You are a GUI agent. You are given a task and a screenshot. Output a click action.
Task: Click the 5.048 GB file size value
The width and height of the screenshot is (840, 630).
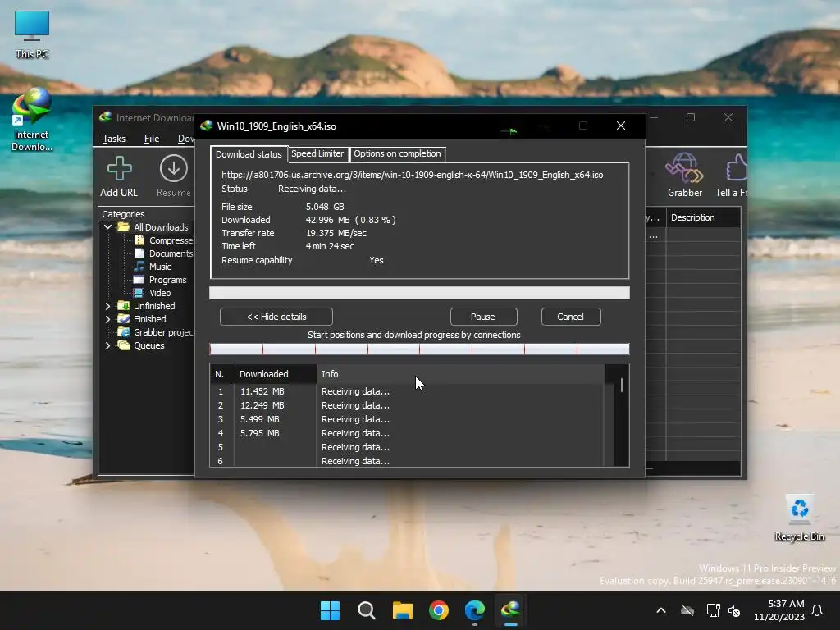(x=325, y=207)
